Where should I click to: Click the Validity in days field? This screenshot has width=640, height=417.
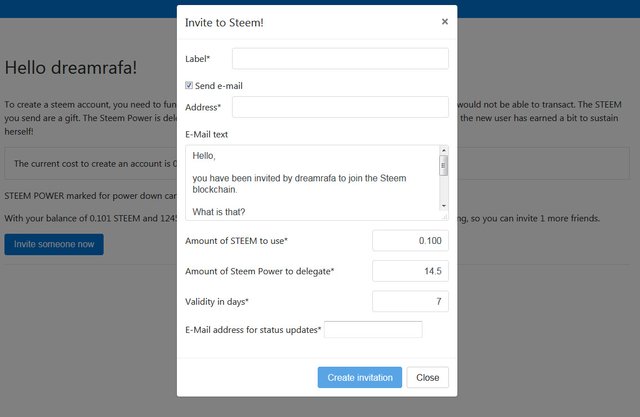tap(410, 301)
